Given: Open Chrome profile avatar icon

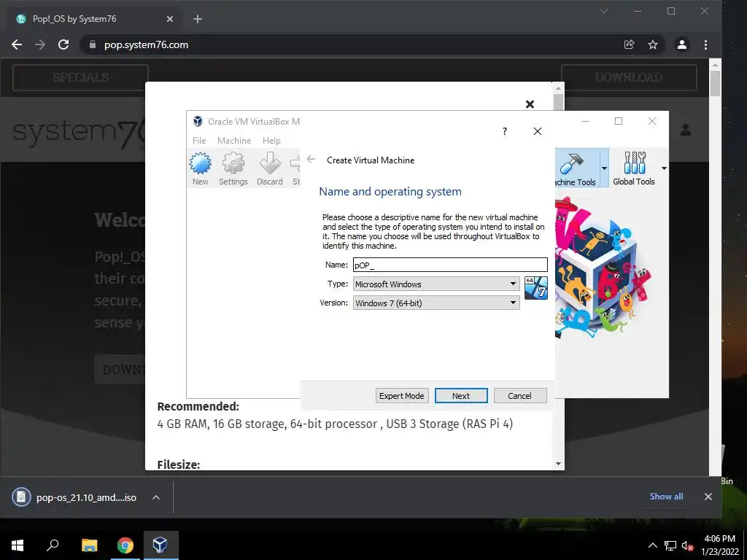Looking at the screenshot, I should click(x=682, y=44).
